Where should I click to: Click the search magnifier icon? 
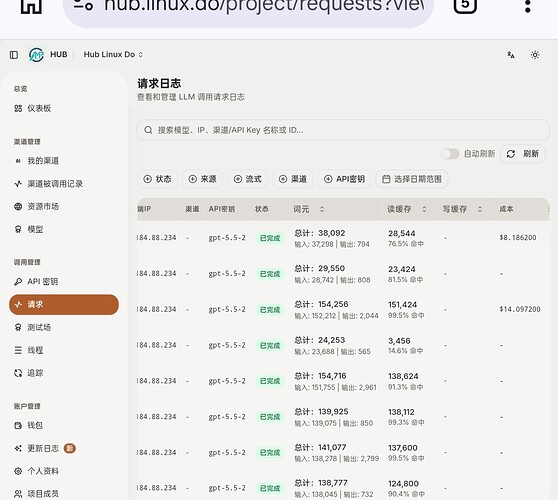[x=148, y=130]
